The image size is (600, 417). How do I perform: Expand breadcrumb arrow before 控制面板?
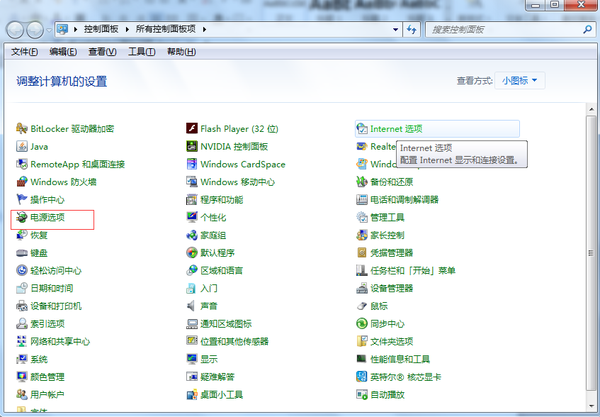[x=76, y=29]
